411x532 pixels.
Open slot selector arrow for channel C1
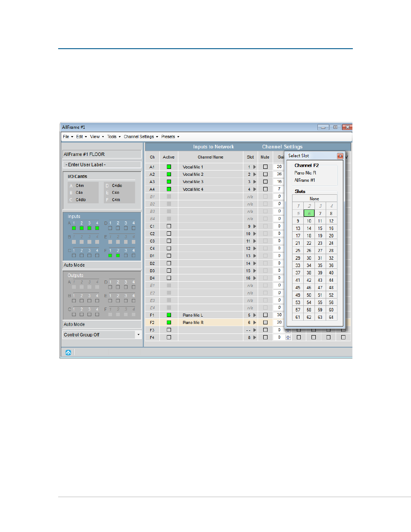[255, 226]
